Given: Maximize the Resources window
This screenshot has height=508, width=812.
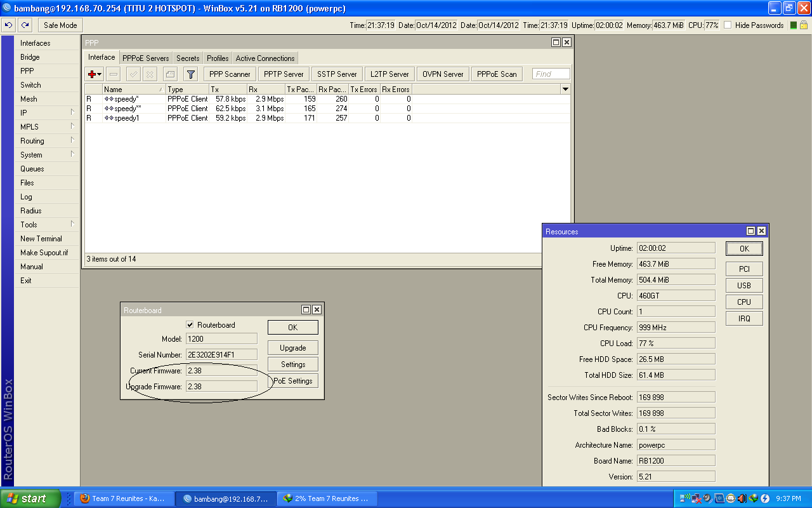Looking at the screenshot, I should pyautogui.click(x=751, y=231).
